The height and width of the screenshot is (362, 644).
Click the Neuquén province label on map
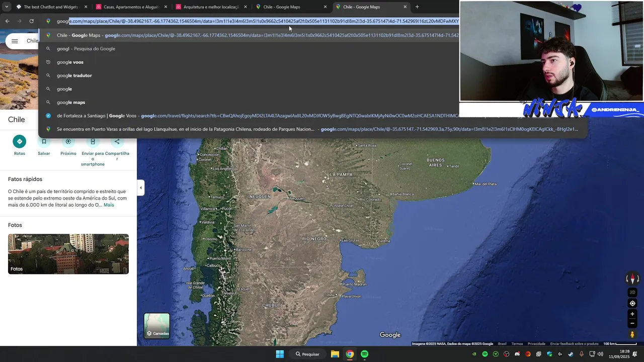pyautogui.click(x=260, y=197)
